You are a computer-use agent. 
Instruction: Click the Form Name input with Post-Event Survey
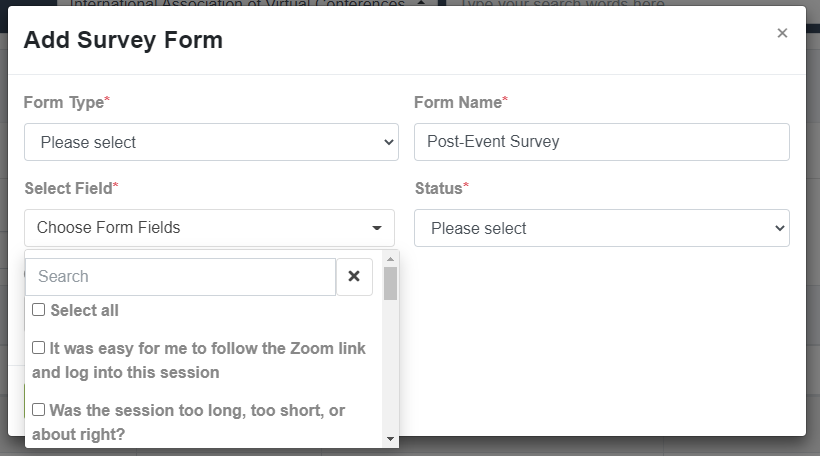(602, 142)
